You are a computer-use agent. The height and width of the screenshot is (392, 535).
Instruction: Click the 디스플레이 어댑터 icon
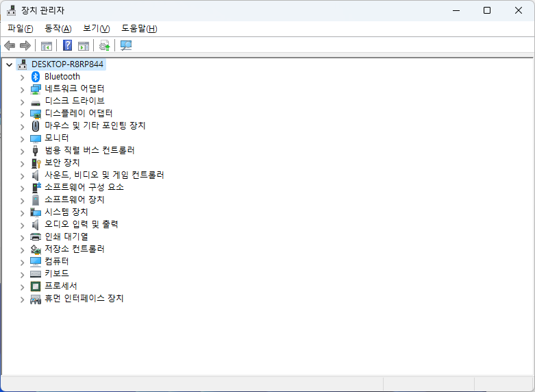click(36, 114)
